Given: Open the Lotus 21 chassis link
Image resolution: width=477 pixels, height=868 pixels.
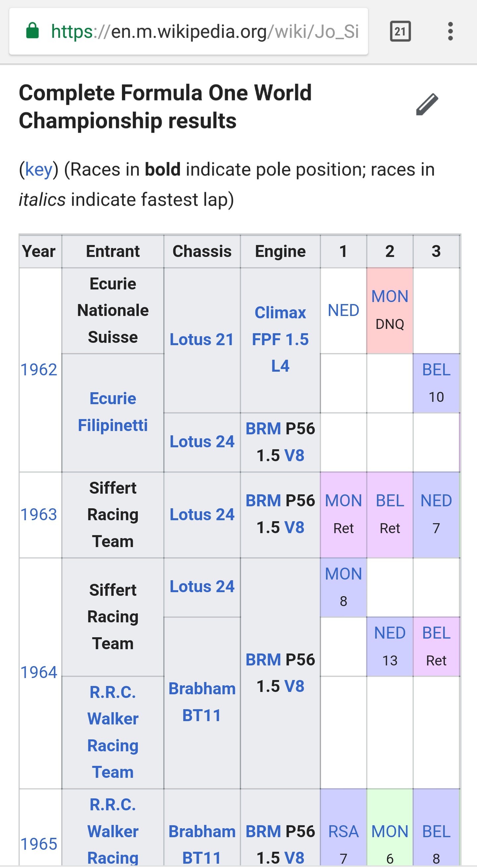Looking at the screenshot, I should 202,339.
